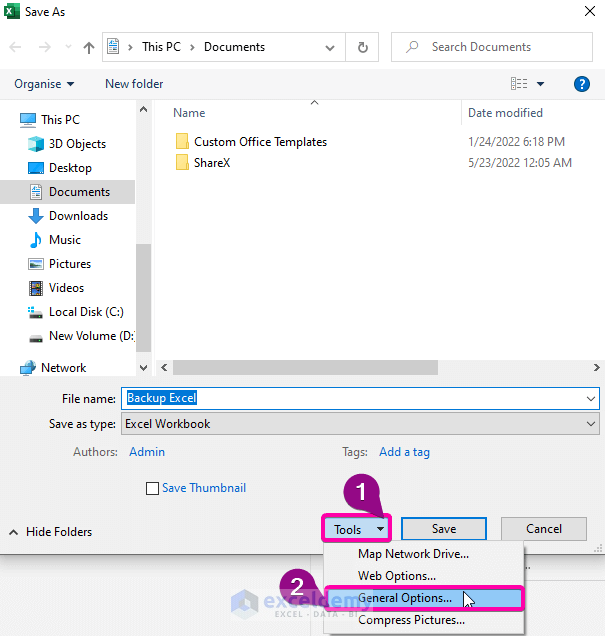Go up one folder level
This screenshot has width=605, height=636.
(x=89, y=47)
